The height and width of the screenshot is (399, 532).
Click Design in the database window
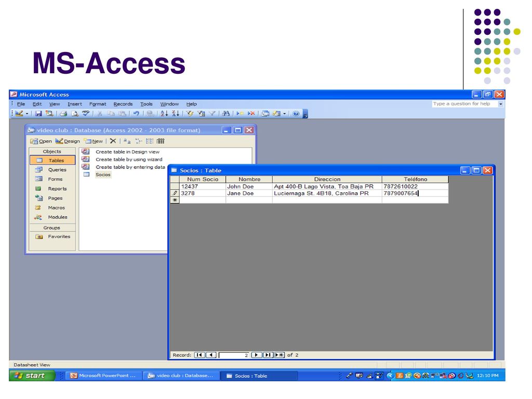pos(68,141)
